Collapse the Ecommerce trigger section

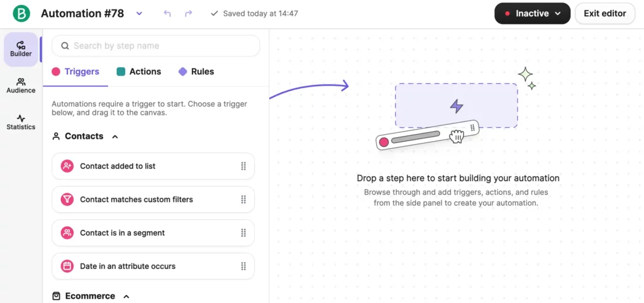tap(126, 296)
